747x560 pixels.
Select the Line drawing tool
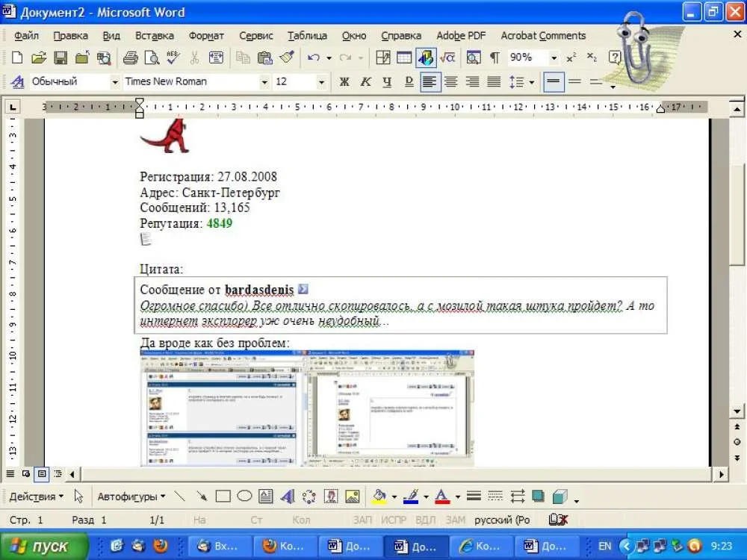tap(179, 497)
